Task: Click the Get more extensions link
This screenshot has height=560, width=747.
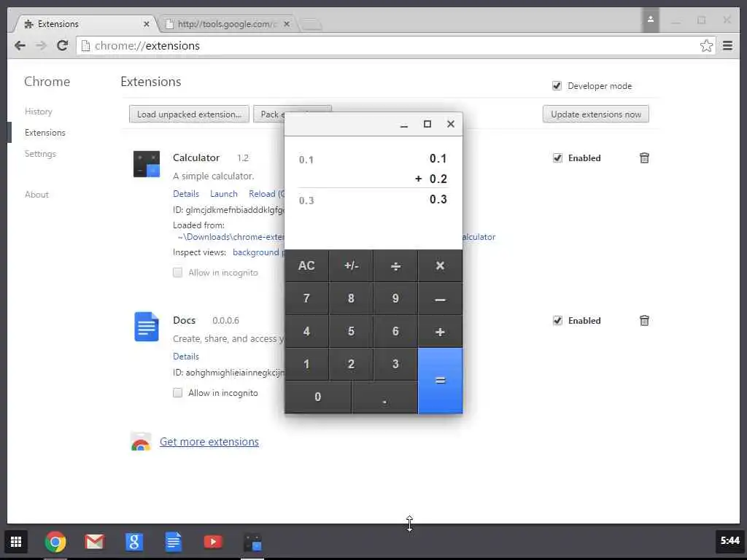Action: point(209,442)
